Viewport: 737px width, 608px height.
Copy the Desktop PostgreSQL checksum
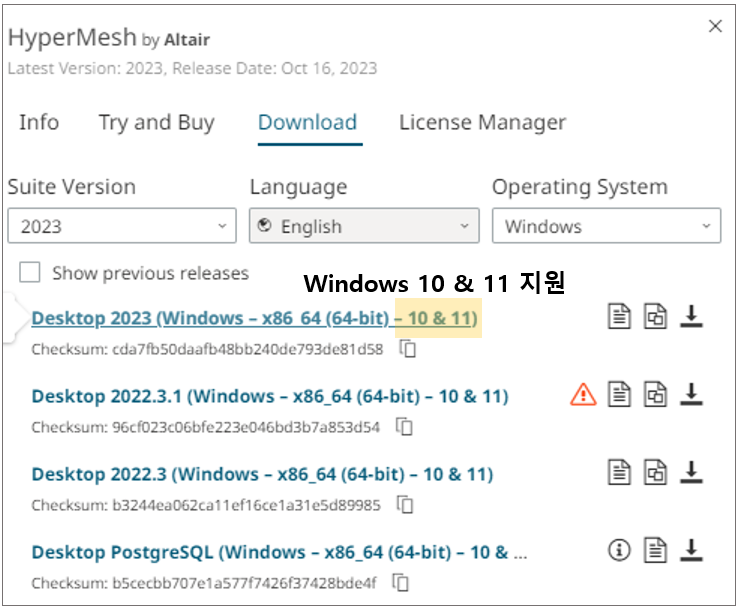click(400, 583)
